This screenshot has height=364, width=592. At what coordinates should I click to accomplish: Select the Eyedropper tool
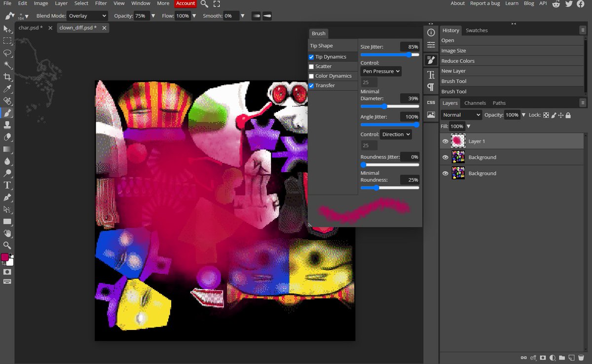(7, 89)
